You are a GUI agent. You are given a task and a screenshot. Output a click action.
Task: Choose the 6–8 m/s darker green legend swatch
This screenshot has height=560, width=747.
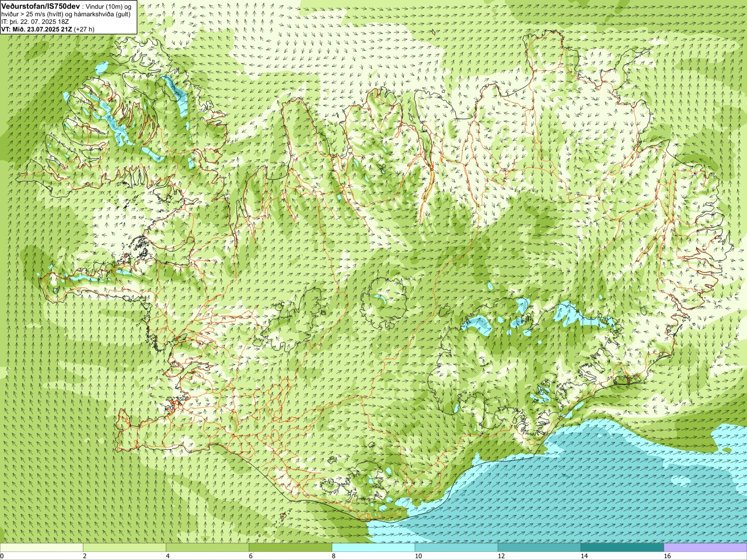(291, 548)
